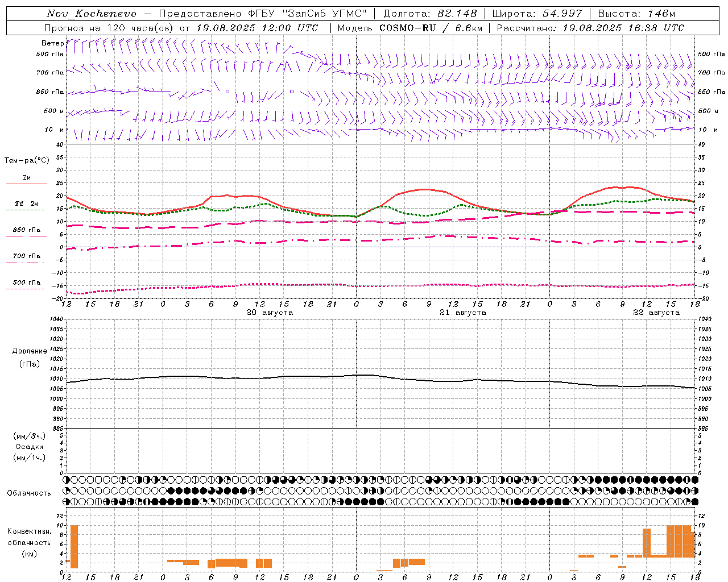Click the red 2м temperature legend line
Screen dimensions: 728x582
tap(26, 184)
